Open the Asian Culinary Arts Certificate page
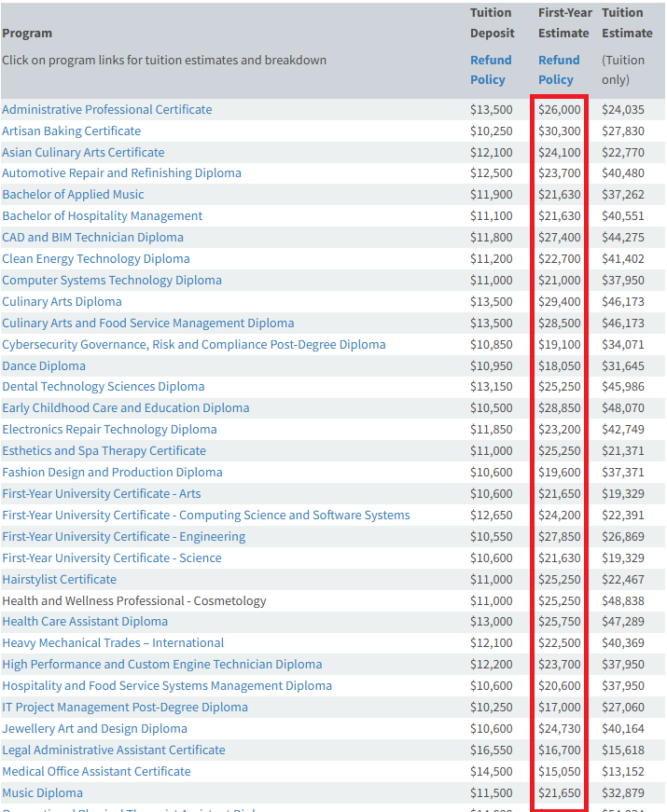This screenshot has height=812, width=667. (x=83, y=153)
